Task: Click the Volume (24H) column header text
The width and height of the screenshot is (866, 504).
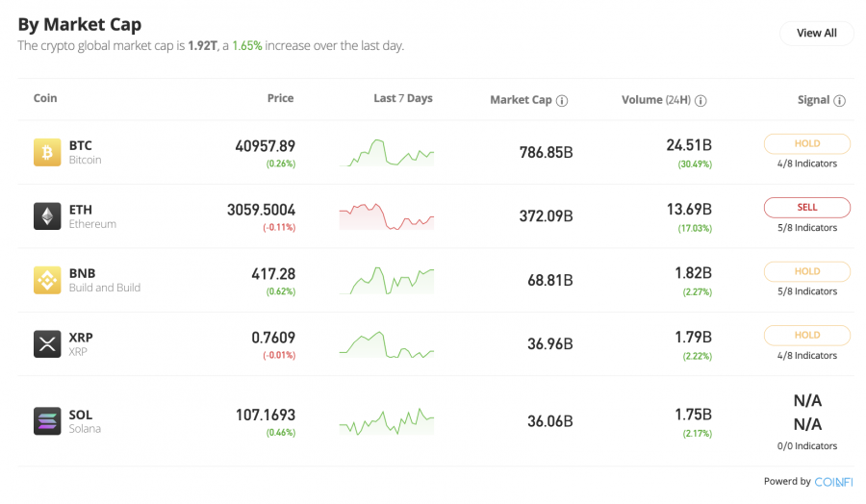Action: point(656,100)
